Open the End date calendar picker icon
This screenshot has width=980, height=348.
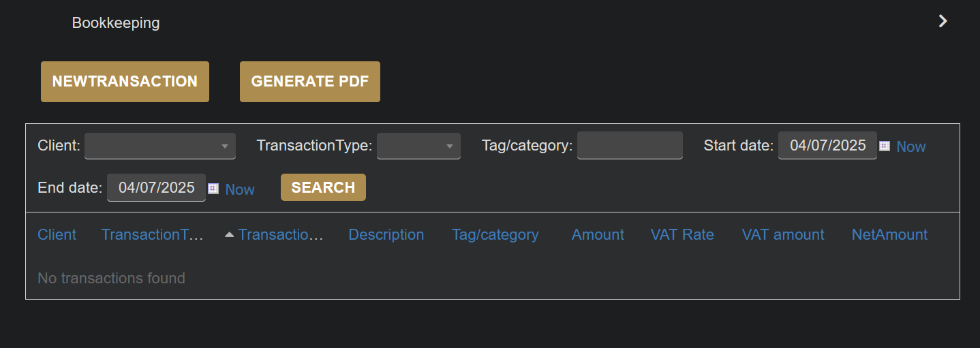coord(213,189)
